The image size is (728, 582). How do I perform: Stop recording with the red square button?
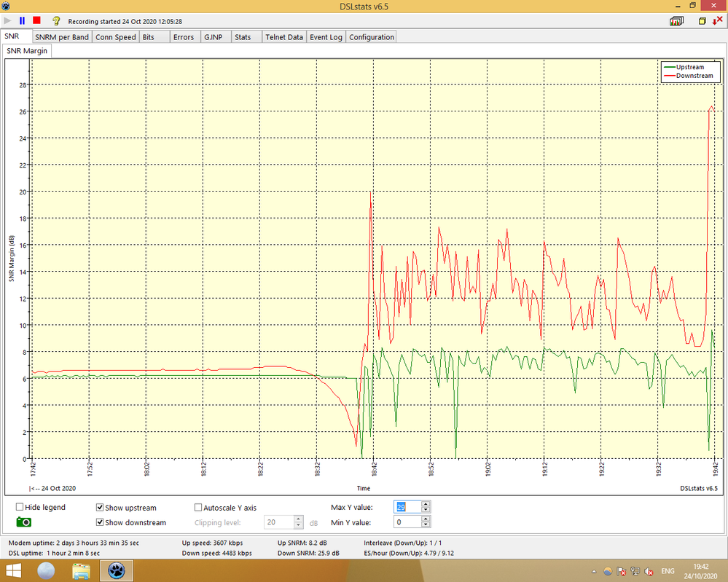click(x=36, y=21)
